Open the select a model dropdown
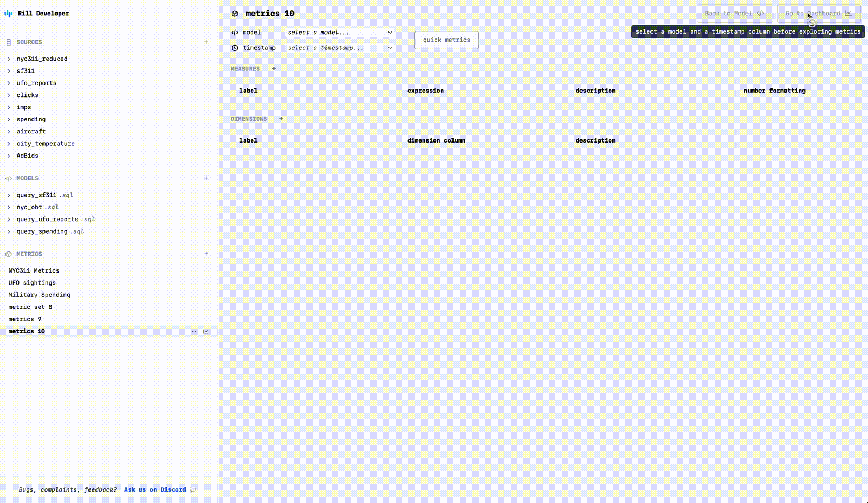868x503 pixels. [x=340, y=33]
